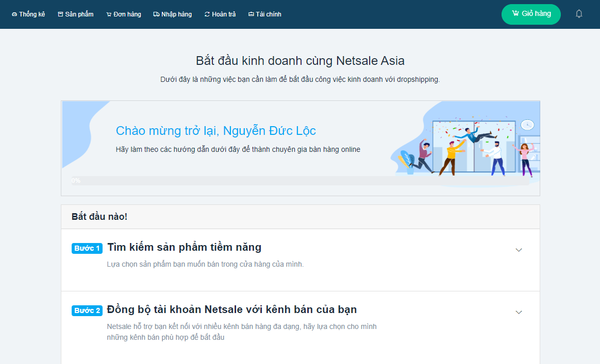This screenshot has width=600, height=364.
Task: Click 'Hãy làm theo các hướng dẫn' text
Action: click(238, 149)
